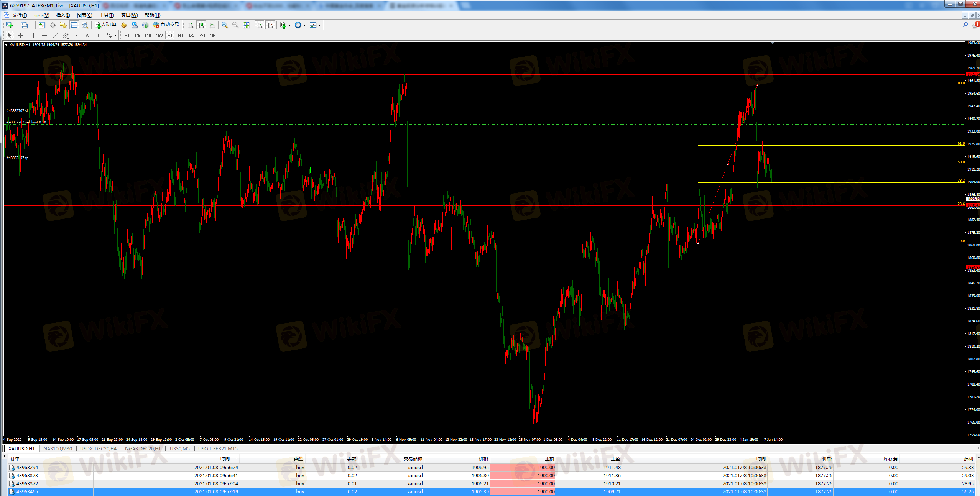This screenshot has height=496, width=980.
Task: Select the arrows objects tool
Action: (109, 35)
